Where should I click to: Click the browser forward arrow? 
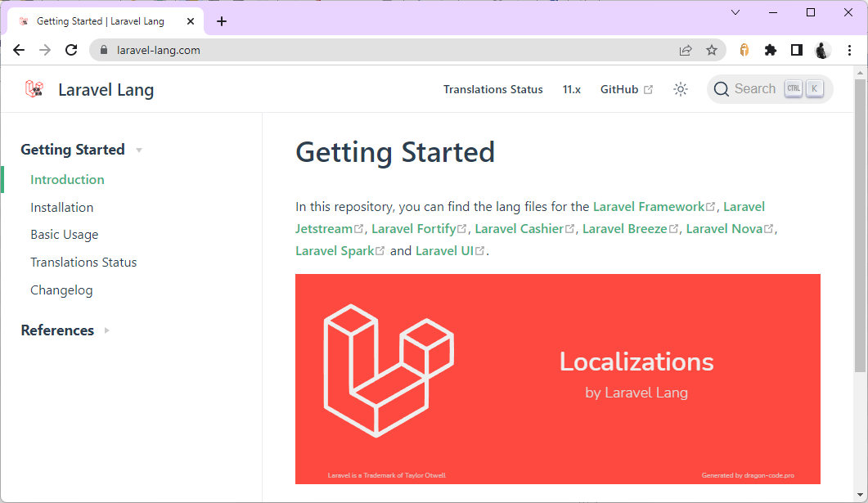point(45,50)
